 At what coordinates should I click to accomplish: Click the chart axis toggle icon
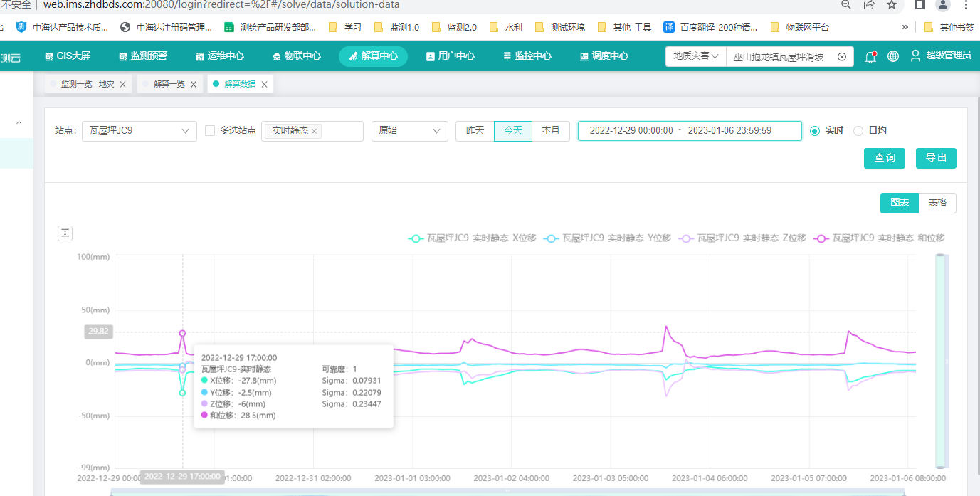[x=65, y=233]
